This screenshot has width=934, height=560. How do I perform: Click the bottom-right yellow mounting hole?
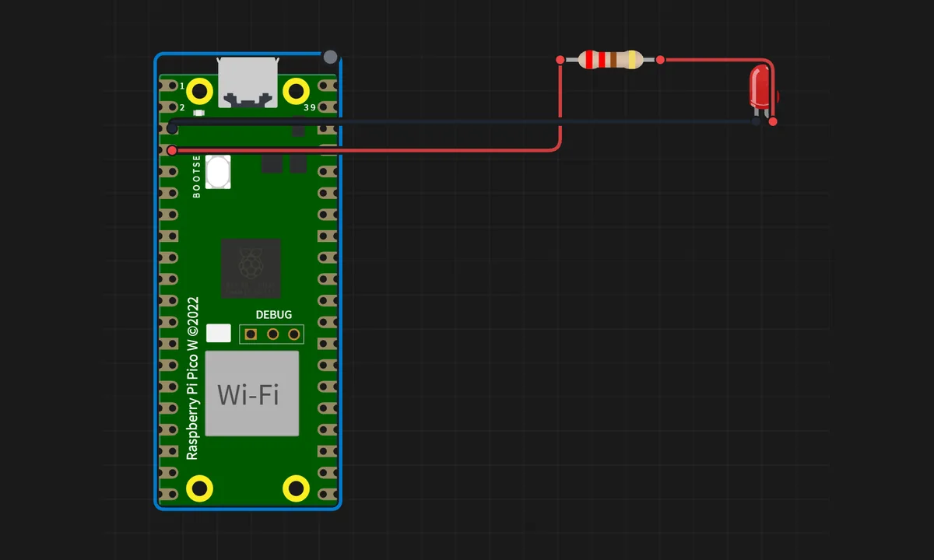[296, 488]
